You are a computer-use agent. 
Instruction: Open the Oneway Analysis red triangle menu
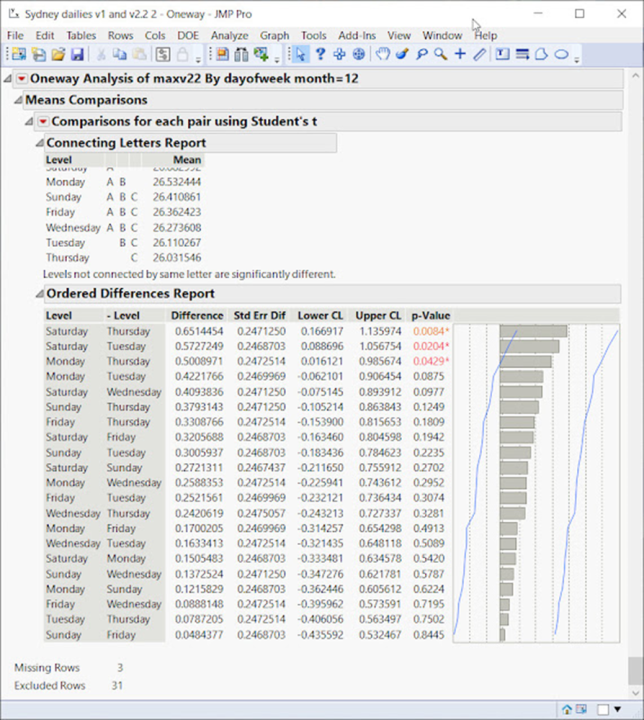click(22, 79)
